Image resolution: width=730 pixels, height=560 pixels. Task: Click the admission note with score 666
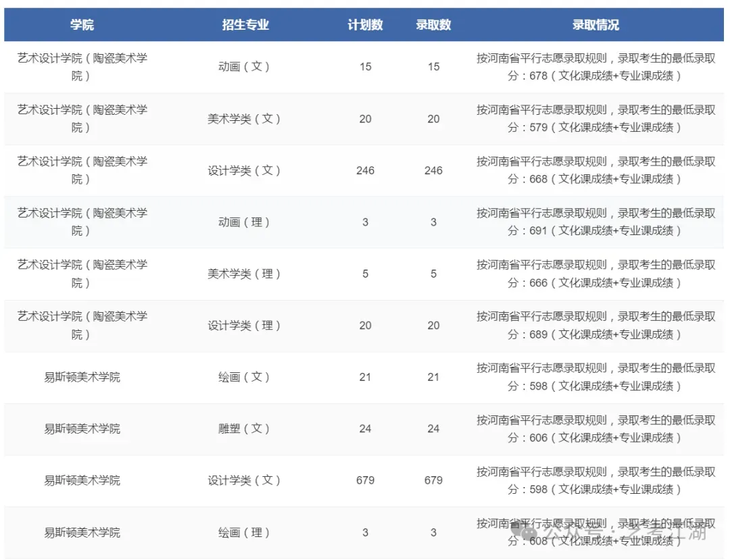tap(595, 274)
